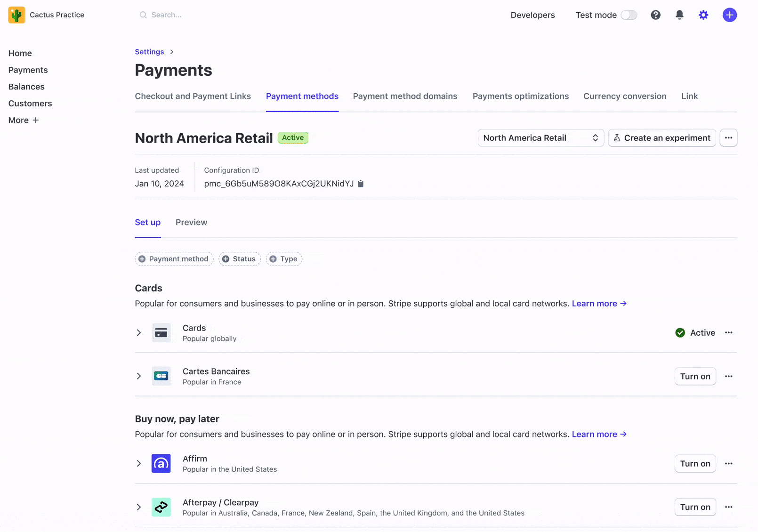Open the Affirm row three-dot menu

[x=729, y=464]
